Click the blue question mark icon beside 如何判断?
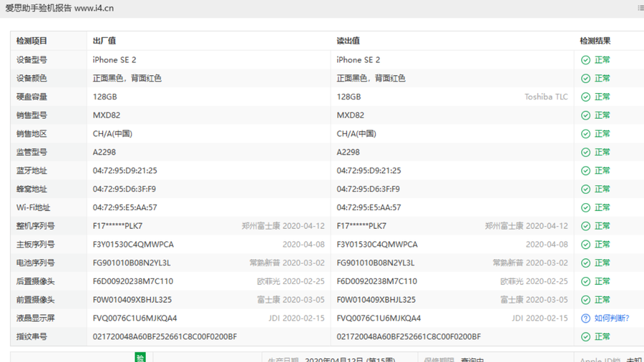The width and height of the screenshot is (644, 362). click(x=585, y=318)
